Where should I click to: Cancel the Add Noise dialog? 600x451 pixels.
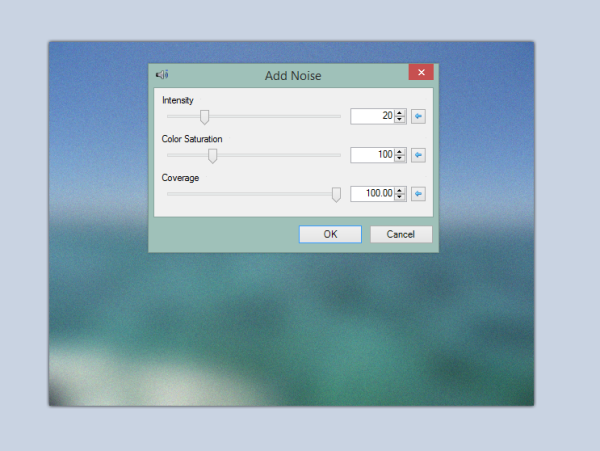pos(401,234)
